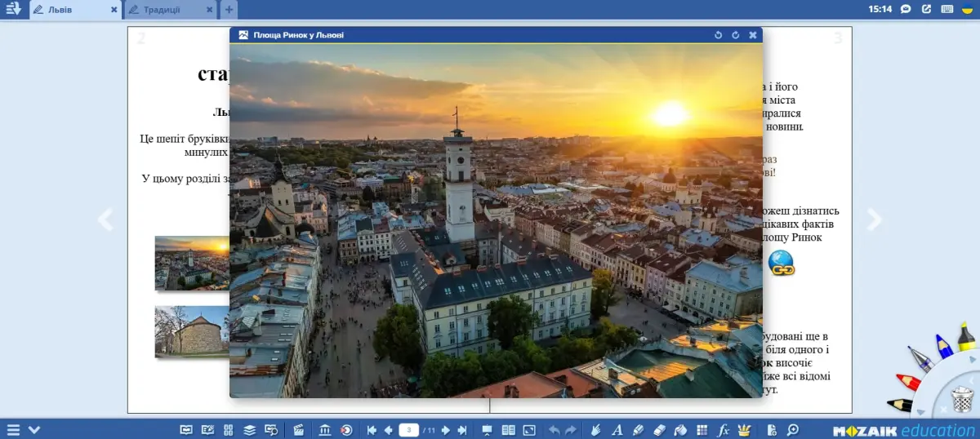
Task: Open the notes editing icon in toolbar
Action: coord(207,429)
